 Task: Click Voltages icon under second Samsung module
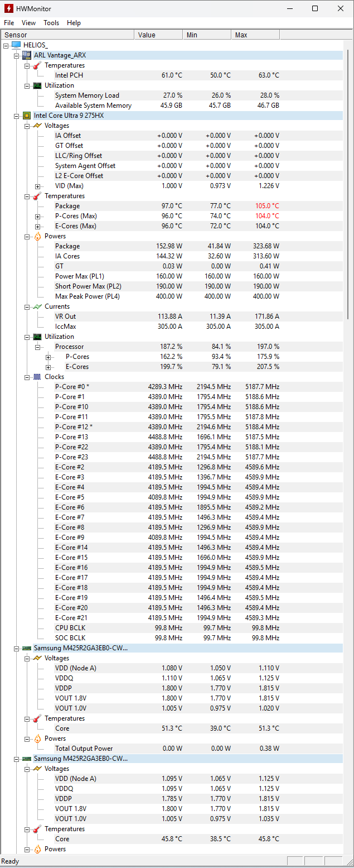click(x=37, y=769)
